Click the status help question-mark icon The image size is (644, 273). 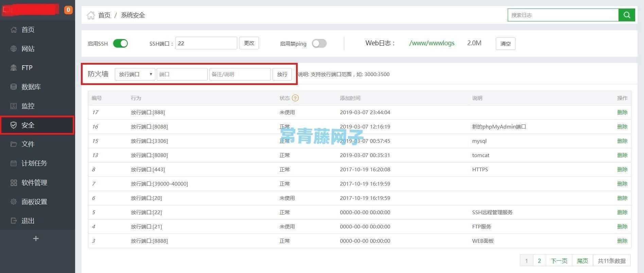[x=295, y=98]
